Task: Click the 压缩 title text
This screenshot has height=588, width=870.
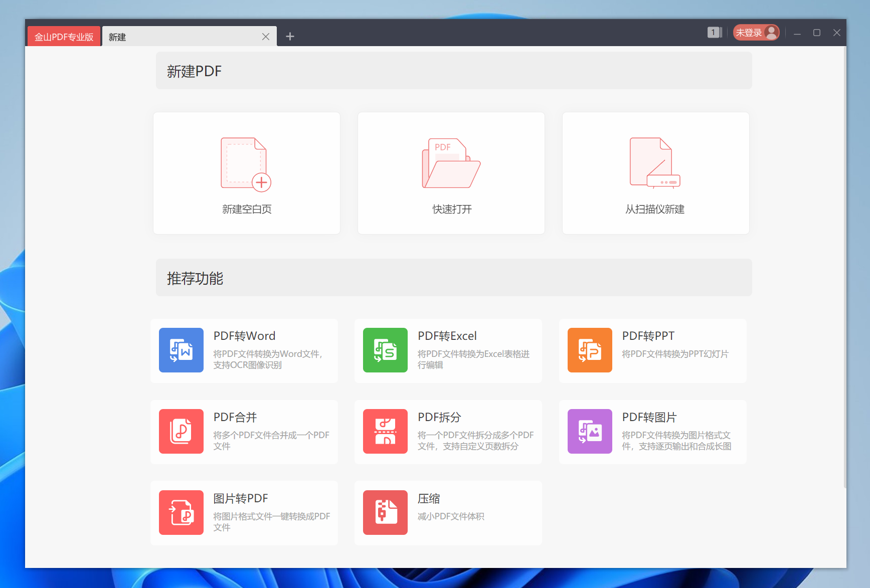Action: click(429, 498)
